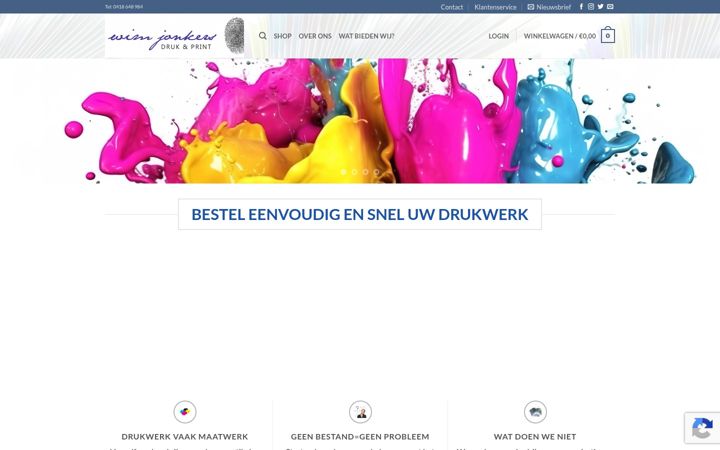Click the Geen bestand circle icon
Image resolution: width=720 pixels, height=450 pixels.
click(x=360, y=412)
